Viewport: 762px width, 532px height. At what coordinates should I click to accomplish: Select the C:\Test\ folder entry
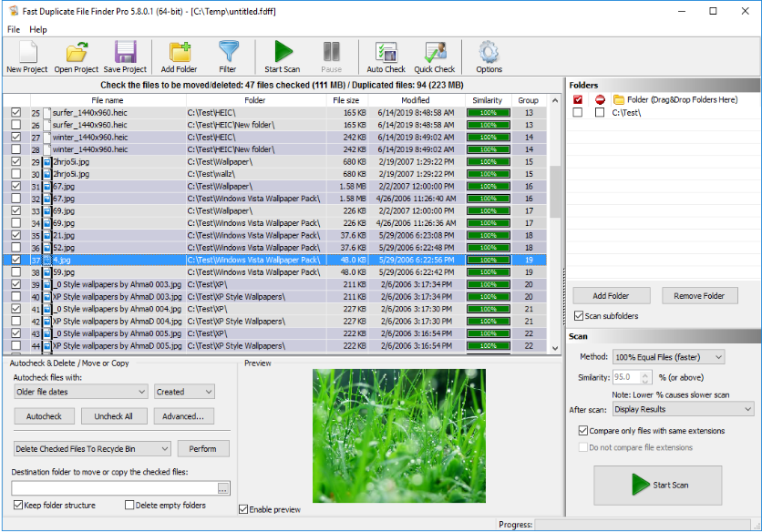point(626,113)
